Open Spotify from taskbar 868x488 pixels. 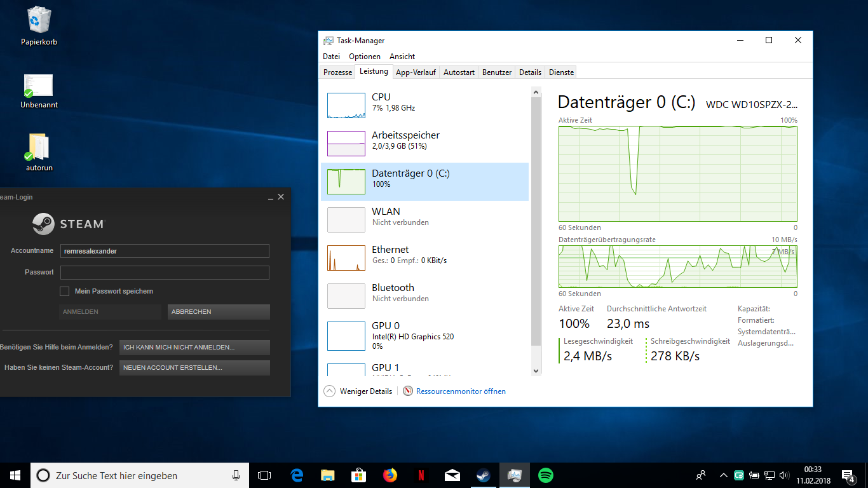coord(546,475)
